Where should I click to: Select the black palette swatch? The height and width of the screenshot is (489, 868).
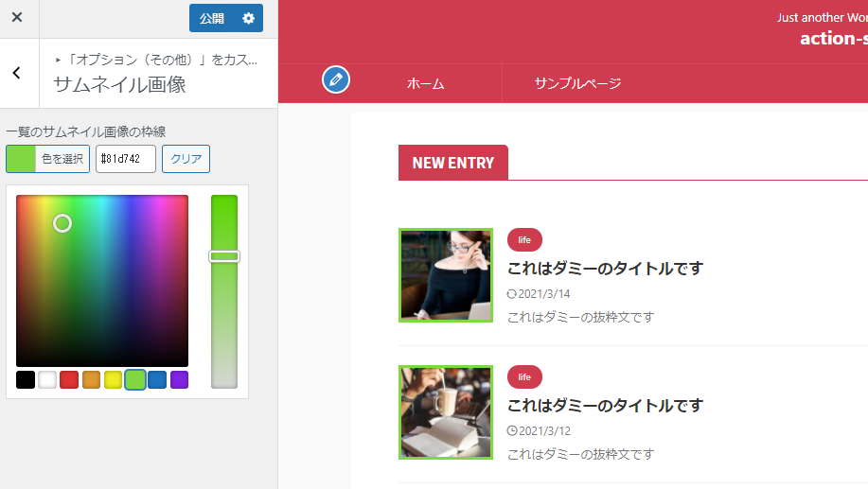point(26,380)
